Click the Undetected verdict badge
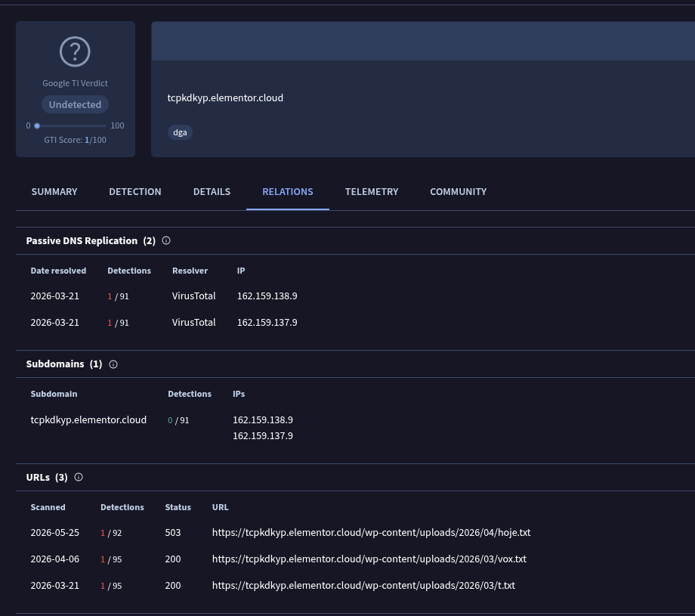Viewport: 695px width, 616px height. (75, 104)
